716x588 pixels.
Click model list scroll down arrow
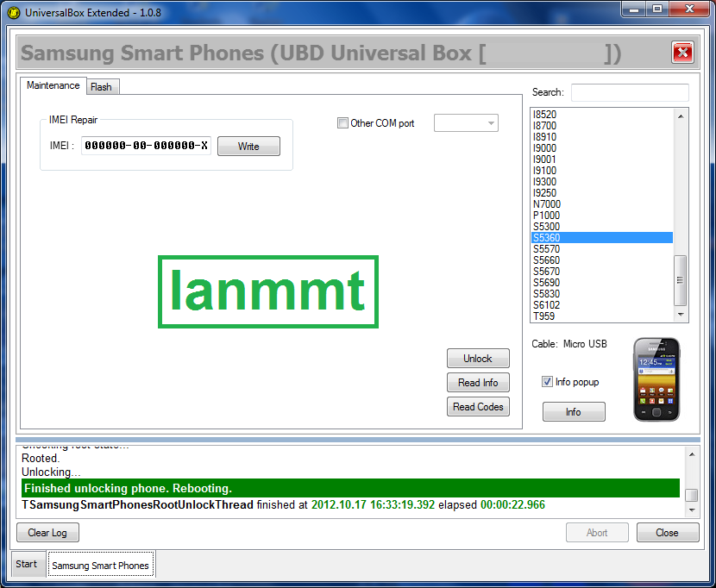681,315
